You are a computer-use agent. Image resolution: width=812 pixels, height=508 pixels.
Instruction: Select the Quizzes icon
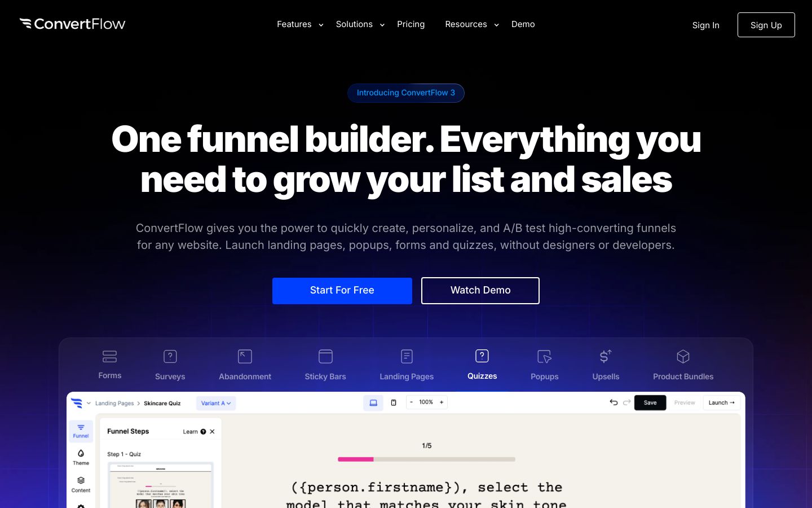pos(482,356)
